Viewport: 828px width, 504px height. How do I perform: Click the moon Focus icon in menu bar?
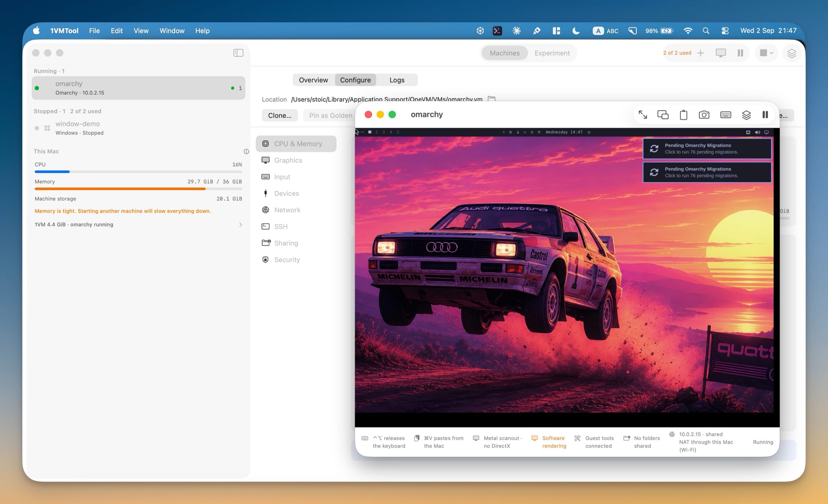coord(576,31)
